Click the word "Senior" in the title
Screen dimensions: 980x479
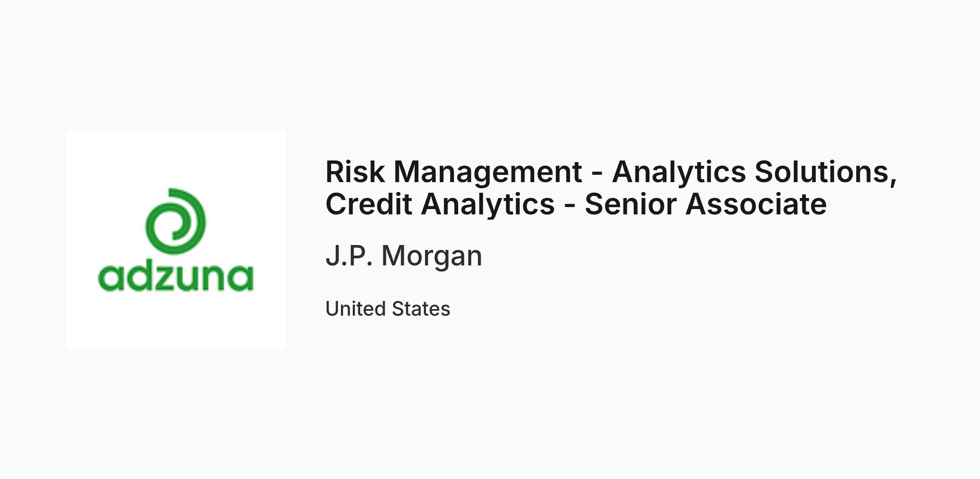pyautogui.click(x=631, y=204)
